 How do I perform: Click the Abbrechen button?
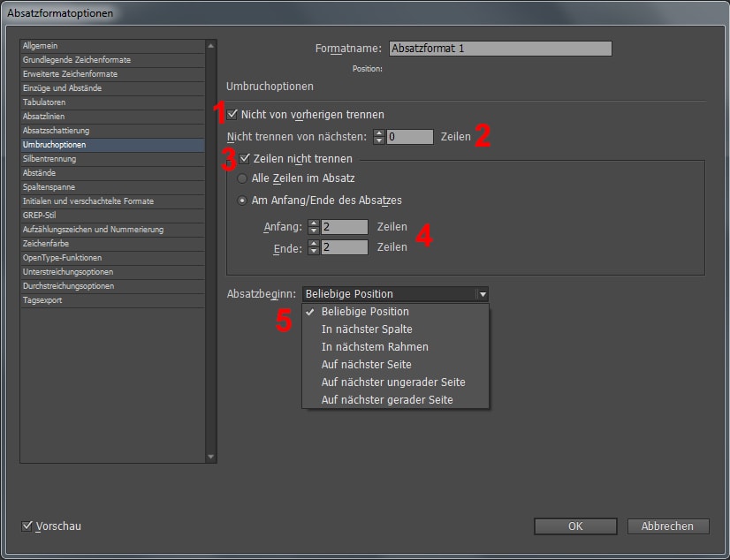[667, 526]
